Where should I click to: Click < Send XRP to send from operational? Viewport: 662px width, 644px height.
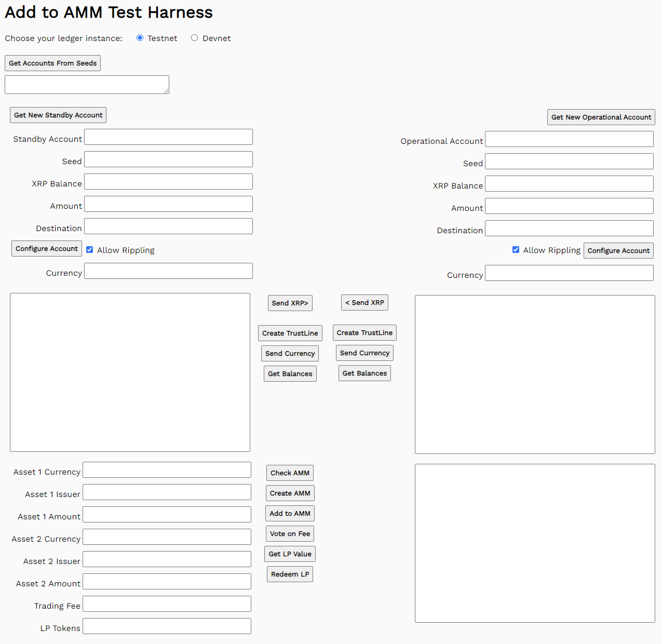click(x=364, y=302)
